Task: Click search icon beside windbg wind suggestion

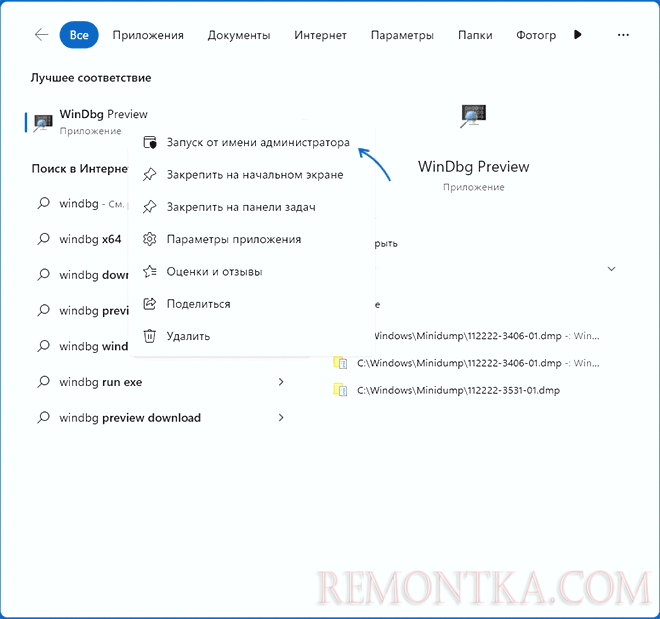Action: 44,346
